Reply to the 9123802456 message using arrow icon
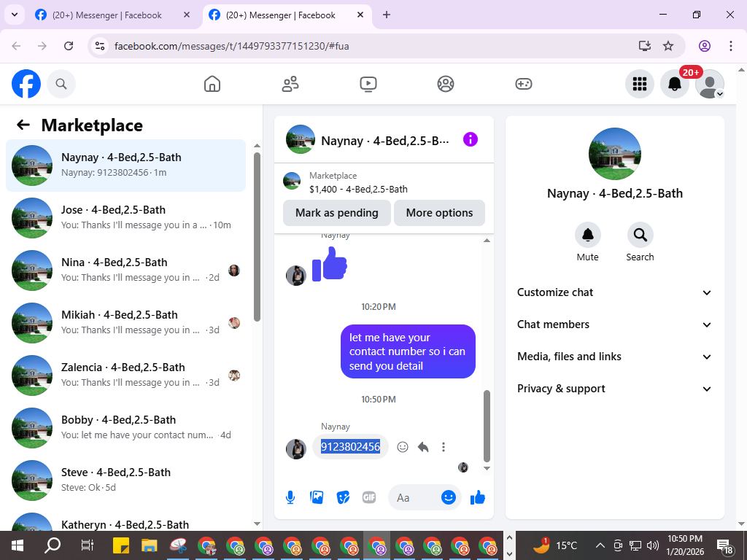Screen dimensions: 747x560 (x=423, y=447)
